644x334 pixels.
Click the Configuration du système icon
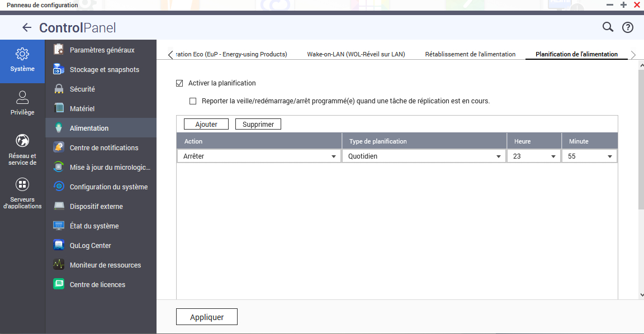(x=59, y=187)
